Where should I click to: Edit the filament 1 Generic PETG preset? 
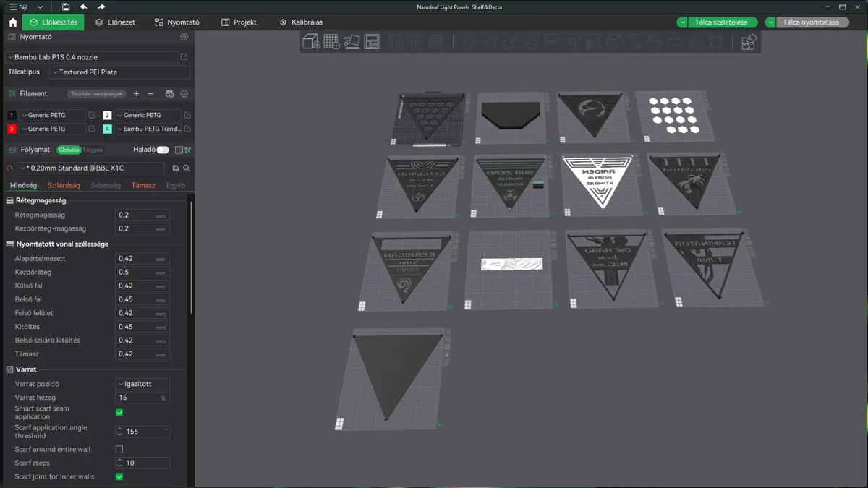click(x=92, y=115)
